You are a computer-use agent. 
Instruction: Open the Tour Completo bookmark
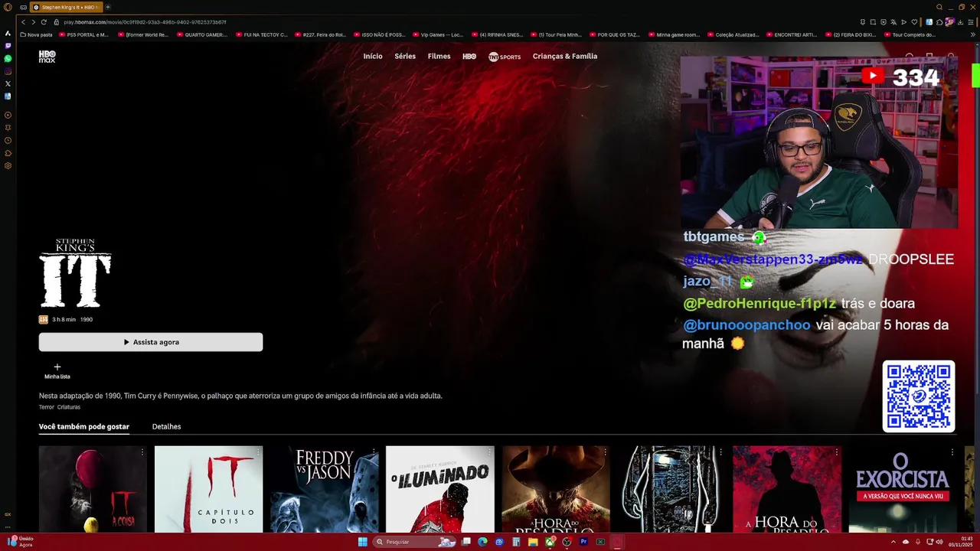tap(910, 34)
